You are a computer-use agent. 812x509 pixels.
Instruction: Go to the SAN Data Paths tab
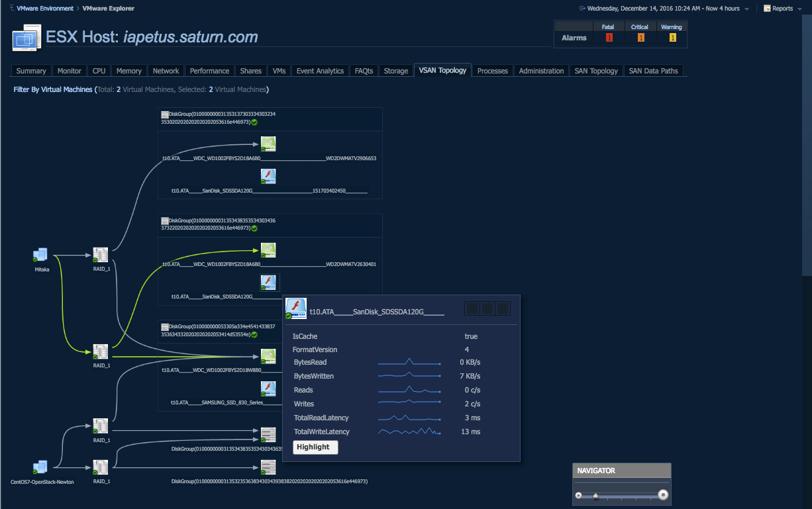(654, 71)
